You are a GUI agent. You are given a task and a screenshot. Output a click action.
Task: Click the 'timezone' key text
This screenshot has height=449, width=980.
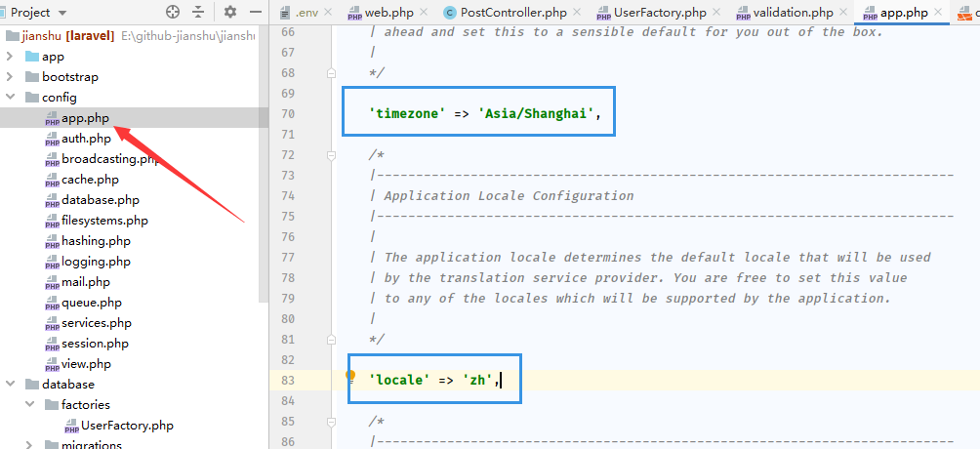point(406,114)
